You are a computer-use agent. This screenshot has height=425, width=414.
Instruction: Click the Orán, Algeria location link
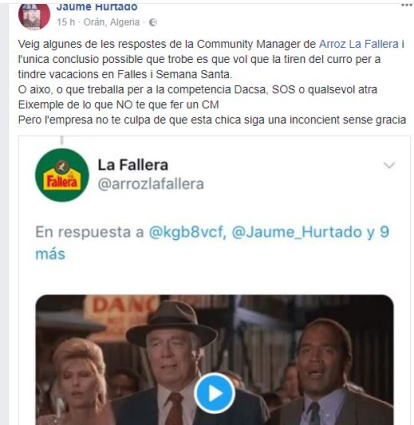pos(112,22)
